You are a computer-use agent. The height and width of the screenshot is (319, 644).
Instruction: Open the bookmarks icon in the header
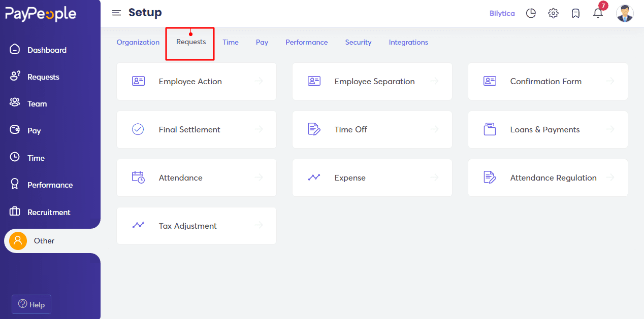coord(575,13)
